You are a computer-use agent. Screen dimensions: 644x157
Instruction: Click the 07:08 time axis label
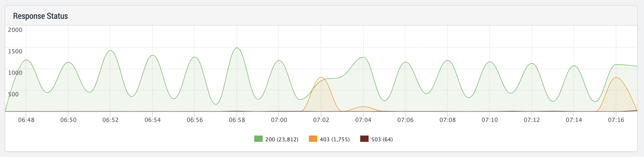point(448,120)
